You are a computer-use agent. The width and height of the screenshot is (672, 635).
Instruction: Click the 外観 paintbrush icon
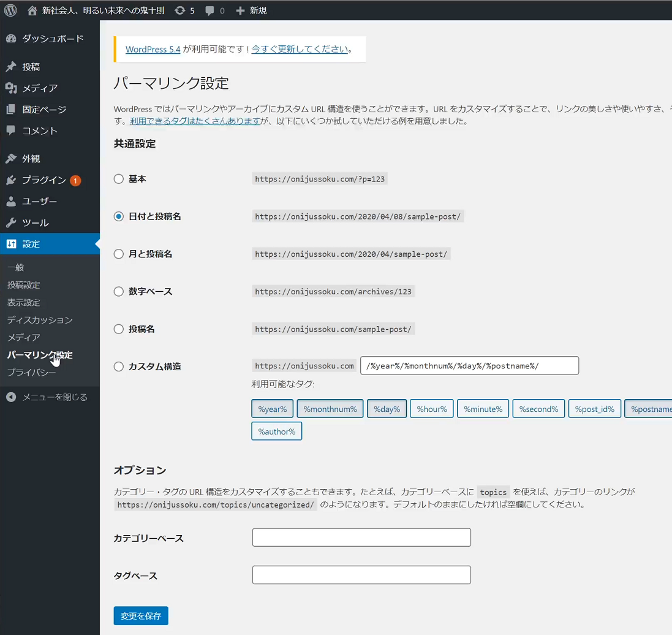[11, 159]
